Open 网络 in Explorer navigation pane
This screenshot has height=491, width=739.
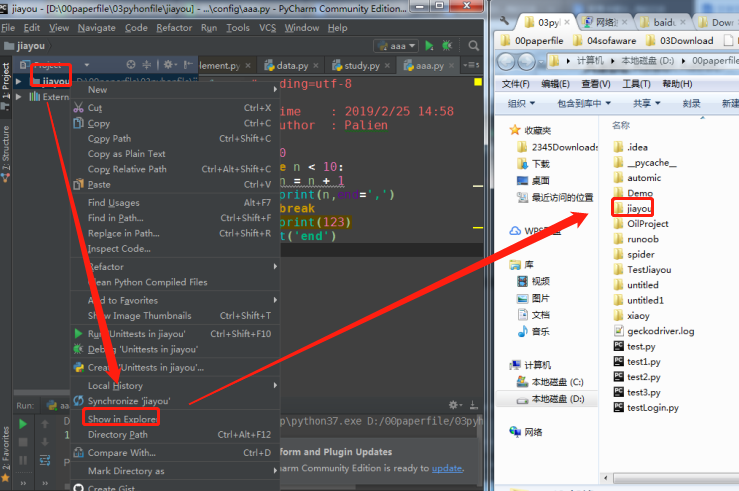(526, 432)
